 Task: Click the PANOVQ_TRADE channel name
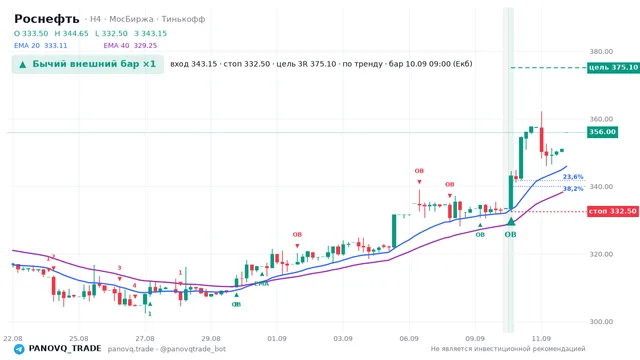point(65,349)
